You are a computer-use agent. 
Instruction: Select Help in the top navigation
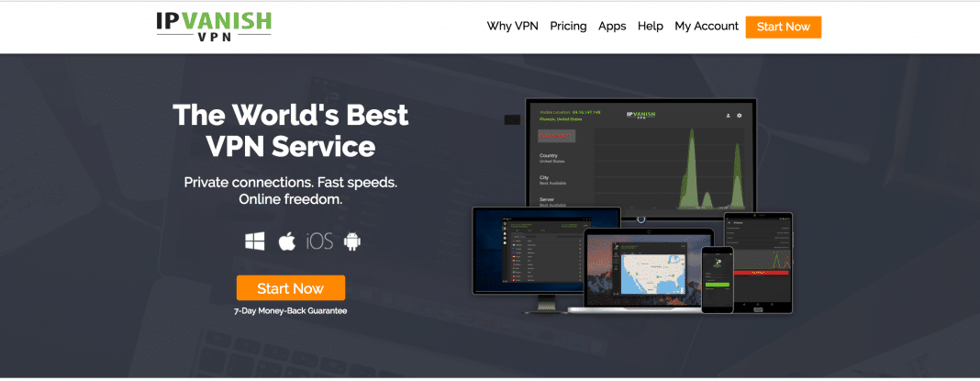(650, 27)
